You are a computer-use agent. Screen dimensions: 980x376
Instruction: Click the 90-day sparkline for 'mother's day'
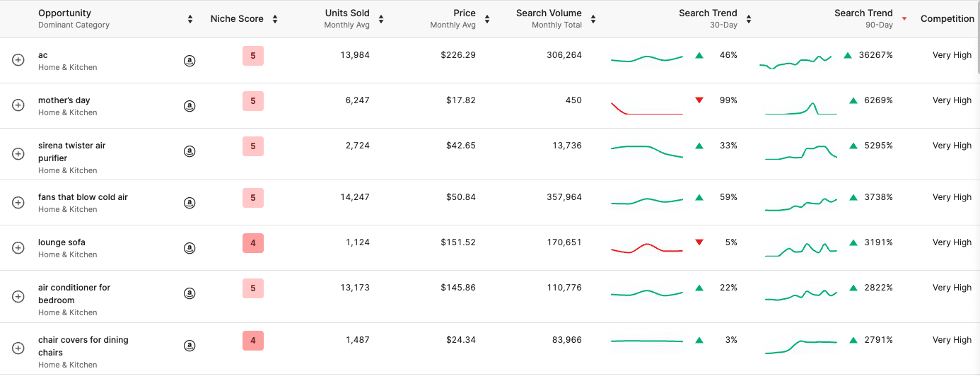(x=801, y=108)
